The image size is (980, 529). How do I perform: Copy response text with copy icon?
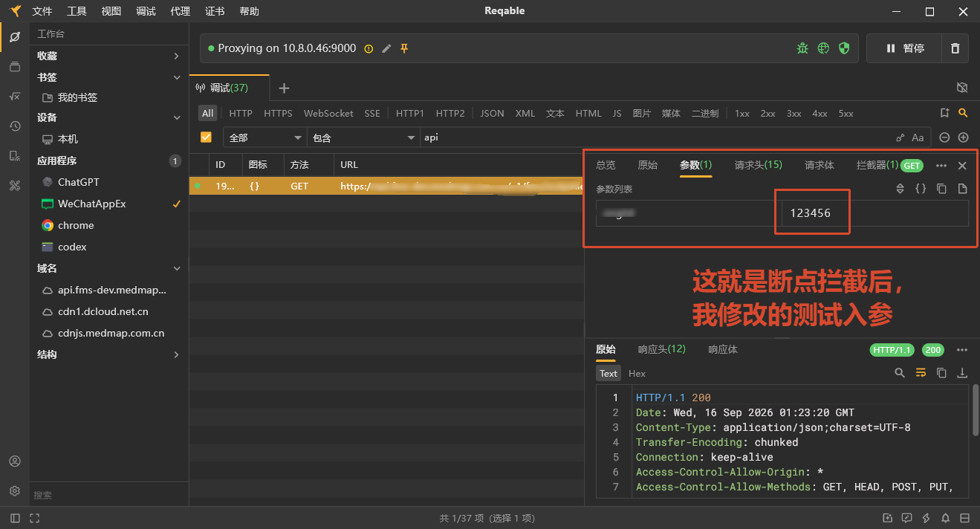(x=941, y=373)
